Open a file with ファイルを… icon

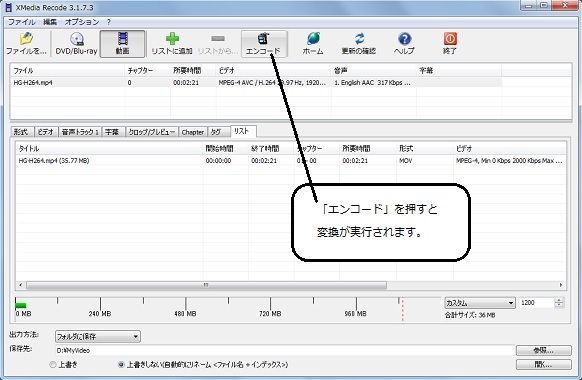coord(26,44)
